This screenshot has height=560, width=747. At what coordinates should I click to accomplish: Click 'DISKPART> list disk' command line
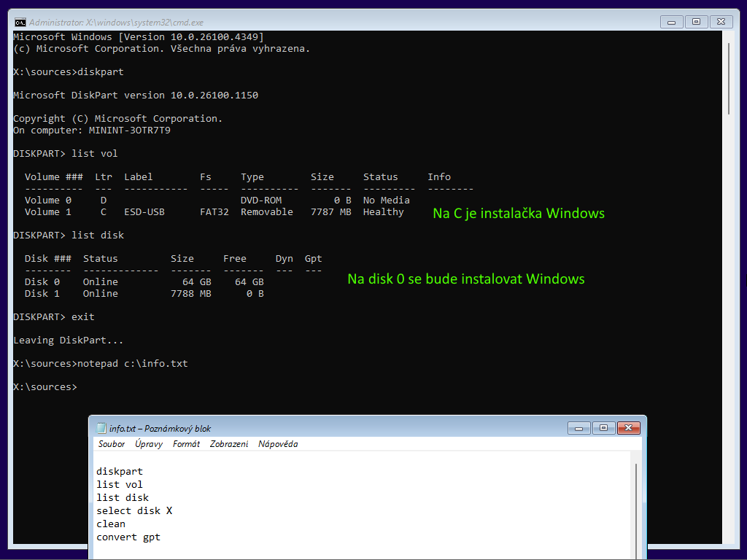click(69, 236)
